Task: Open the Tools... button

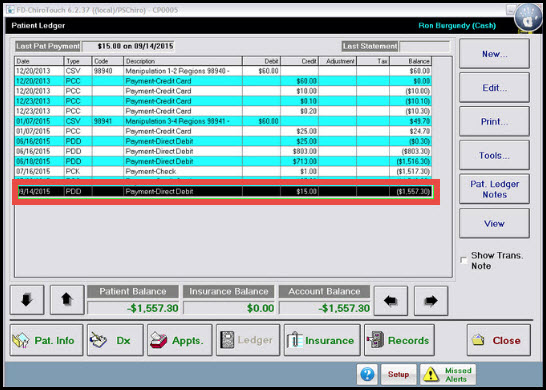Action: click(494, 155)
